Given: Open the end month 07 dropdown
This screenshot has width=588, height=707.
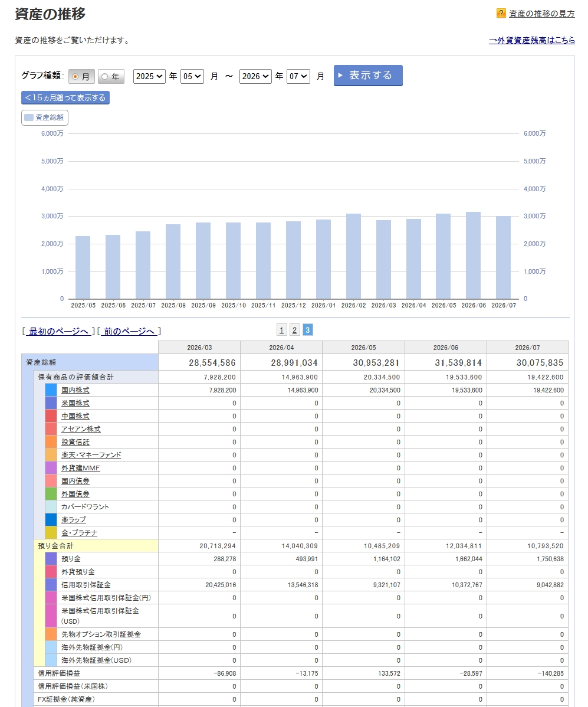Looking at the screenshot, I should click(x=298, y=76).
